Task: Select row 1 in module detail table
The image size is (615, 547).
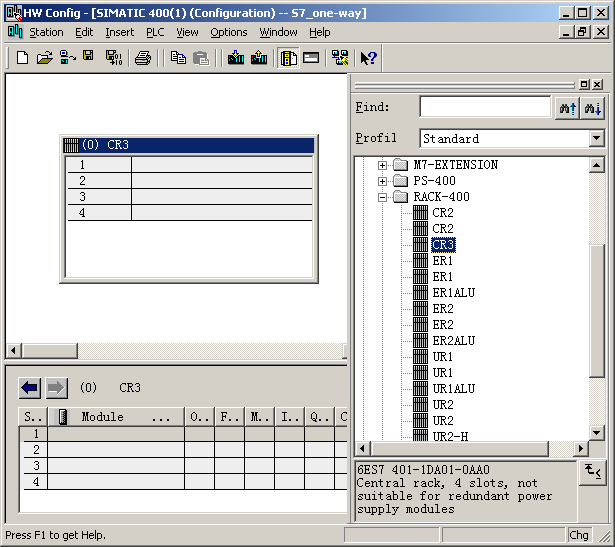Action: click(x=184, y=434)
